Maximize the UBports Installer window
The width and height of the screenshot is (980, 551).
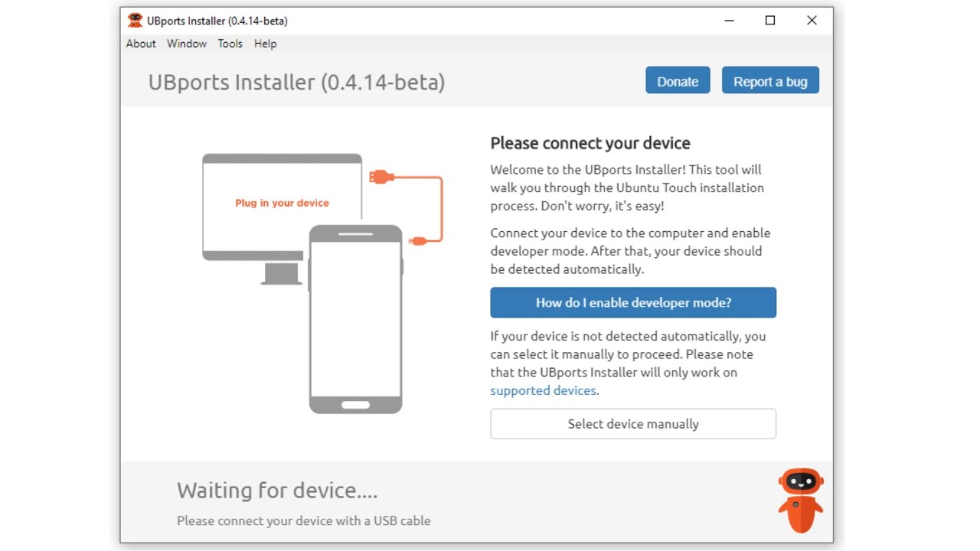click(x=770, y=21)
